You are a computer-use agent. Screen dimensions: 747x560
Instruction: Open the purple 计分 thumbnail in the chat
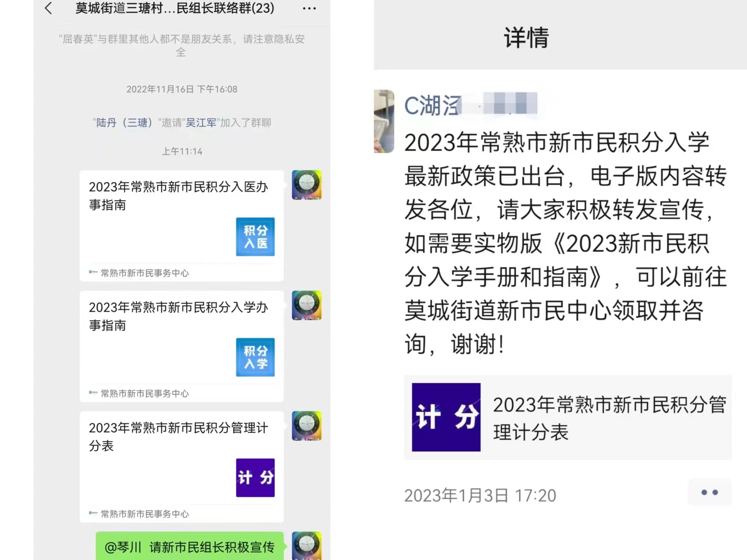coord(255,478)
